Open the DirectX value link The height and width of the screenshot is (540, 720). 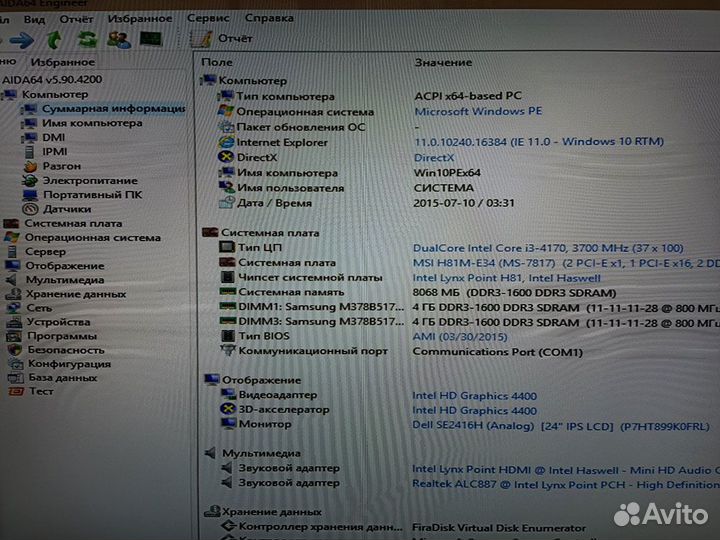pos(434,158)
